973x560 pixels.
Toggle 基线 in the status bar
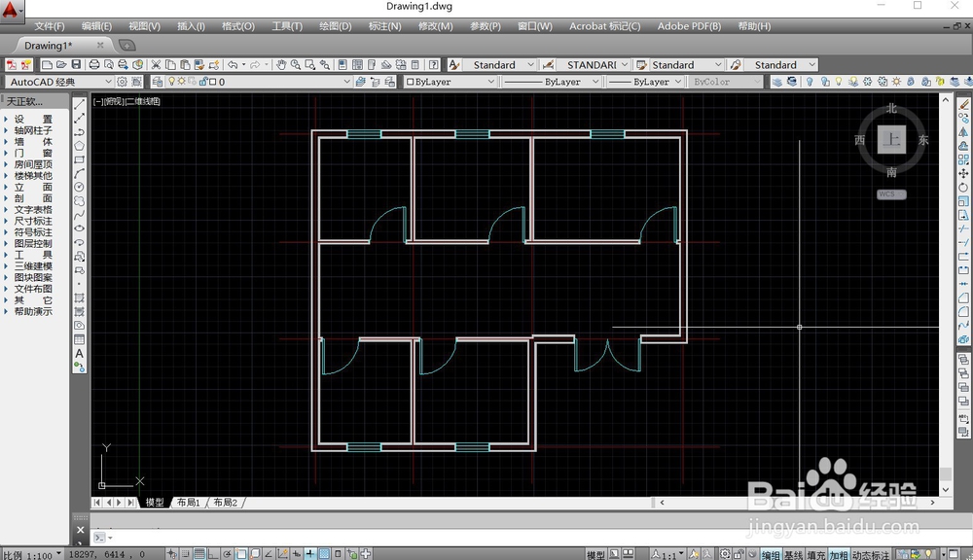pyautogui.click(x=794, y=555)
